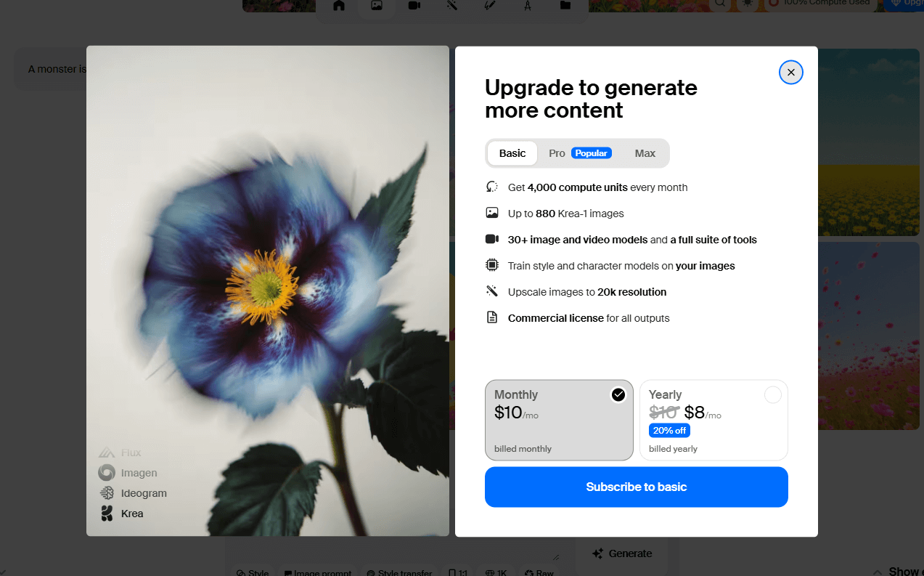Select the Monthly billing option
This screenshot has height=576, width=924.
coord(559,420)
